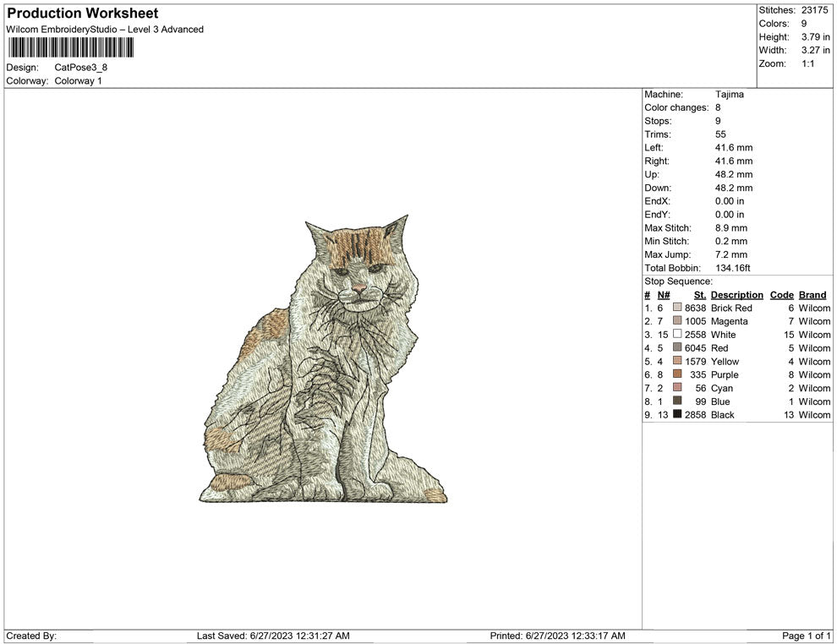Click the Up value '48.2 mm'
The height and width of the screenshot is (644, 837).
(x=734, y=174)
